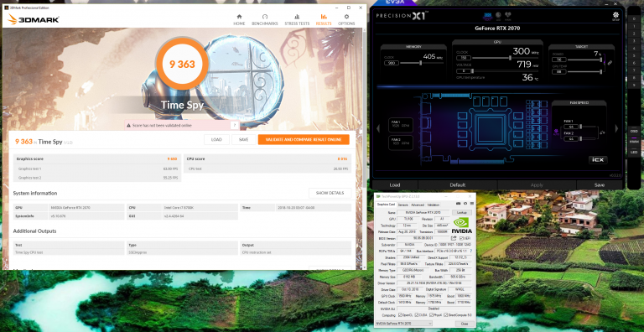Click the memory clock offset input field

click(392, 63)
